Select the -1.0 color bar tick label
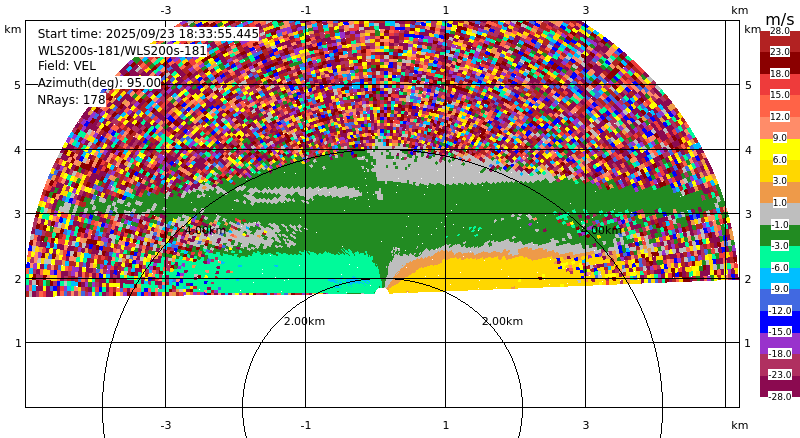The image size is (800, 438). pos(780,225)
